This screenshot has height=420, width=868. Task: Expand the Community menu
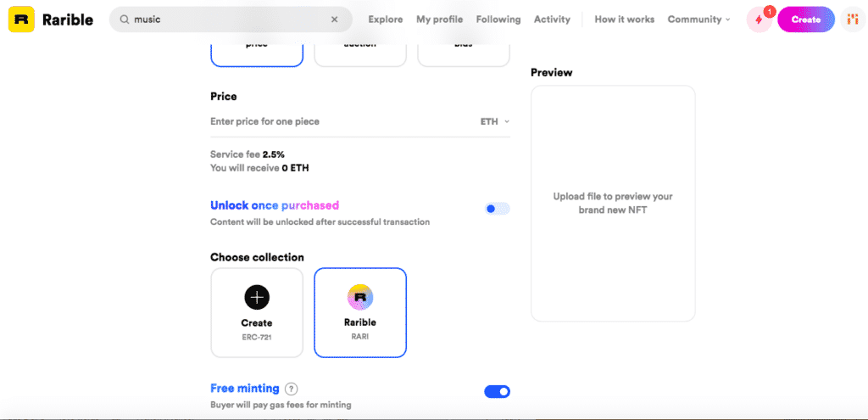tap(698, 20)
